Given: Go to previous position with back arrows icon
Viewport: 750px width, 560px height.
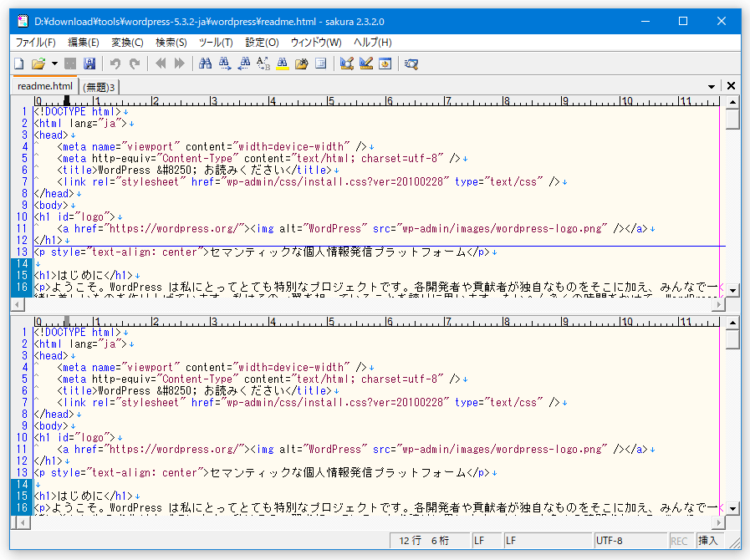Looking at the screenshot, I should click(x=161, y=64).
